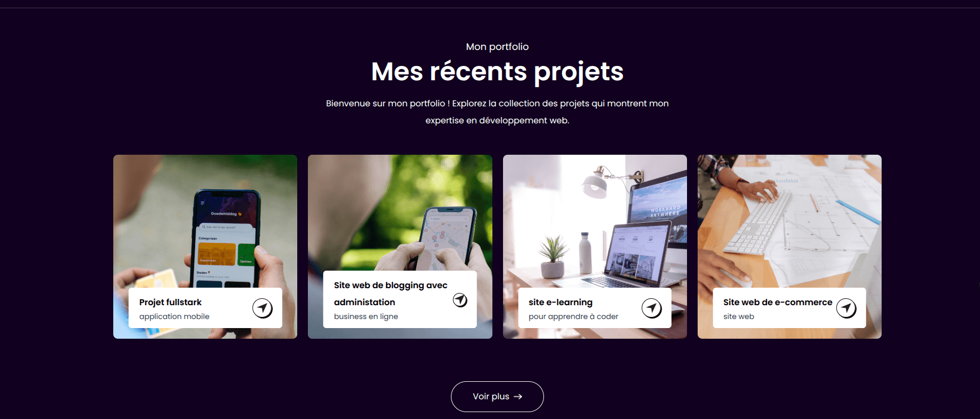Click the application mobile subtitle

click(x=174, y=316)
